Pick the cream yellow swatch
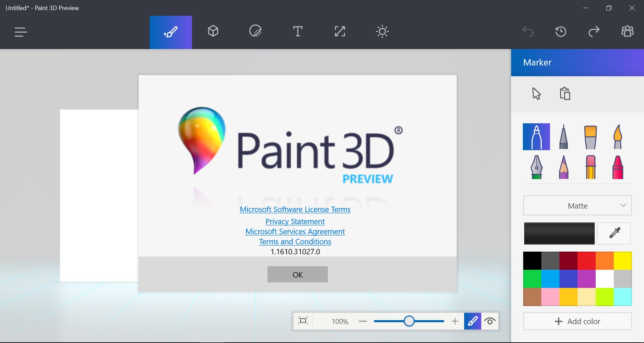Image resolution: width=644 pixels, height=343 pixels. (587, 297)
